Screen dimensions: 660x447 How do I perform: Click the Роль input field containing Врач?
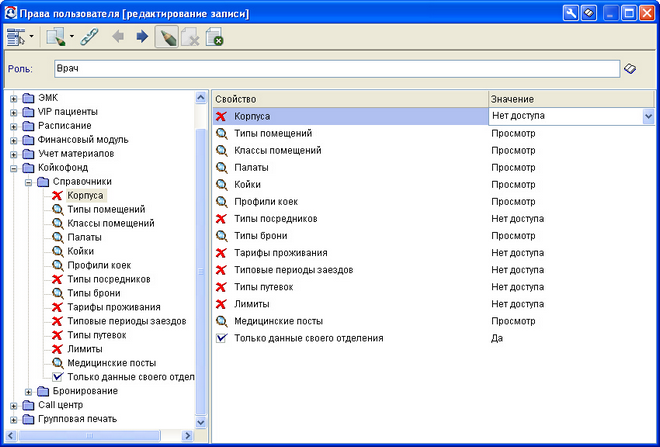[337, 69]
